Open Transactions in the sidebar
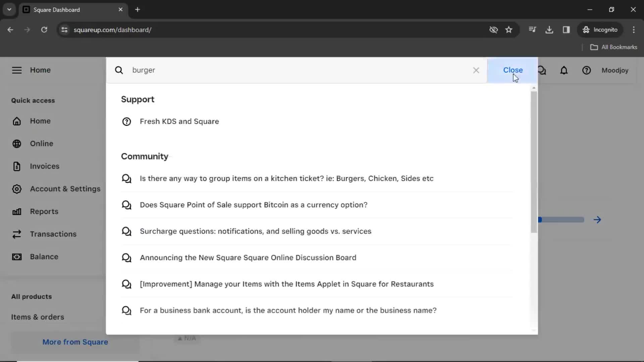Screen dimensions: 644x362 coord(53,234)
